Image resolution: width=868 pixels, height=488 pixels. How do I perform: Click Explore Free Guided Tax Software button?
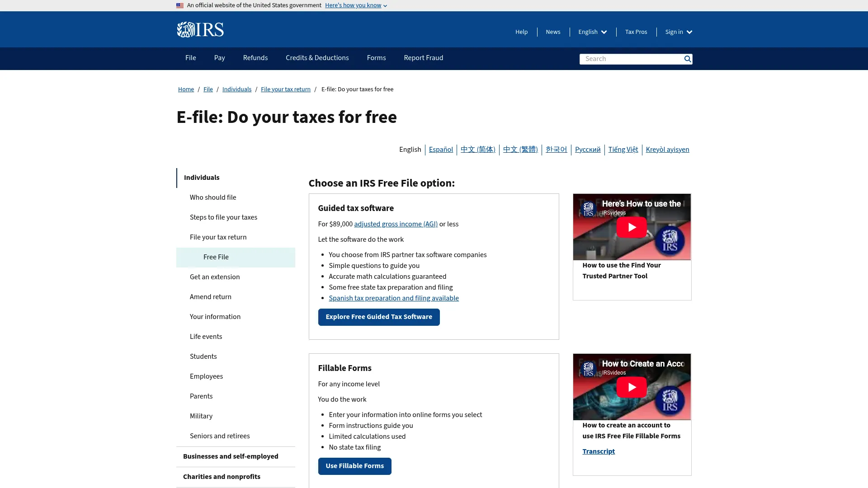coord(379,317)
